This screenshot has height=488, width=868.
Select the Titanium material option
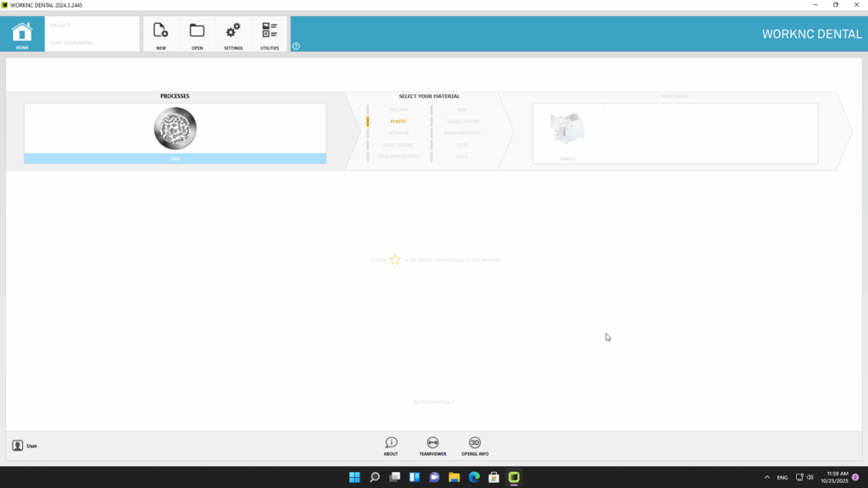[398, 133]
